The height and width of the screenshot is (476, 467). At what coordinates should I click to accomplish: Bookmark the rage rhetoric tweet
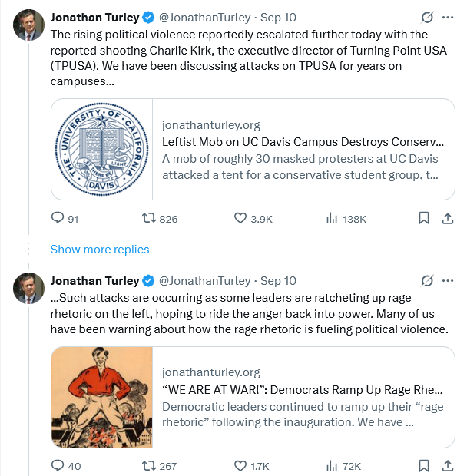423,466
